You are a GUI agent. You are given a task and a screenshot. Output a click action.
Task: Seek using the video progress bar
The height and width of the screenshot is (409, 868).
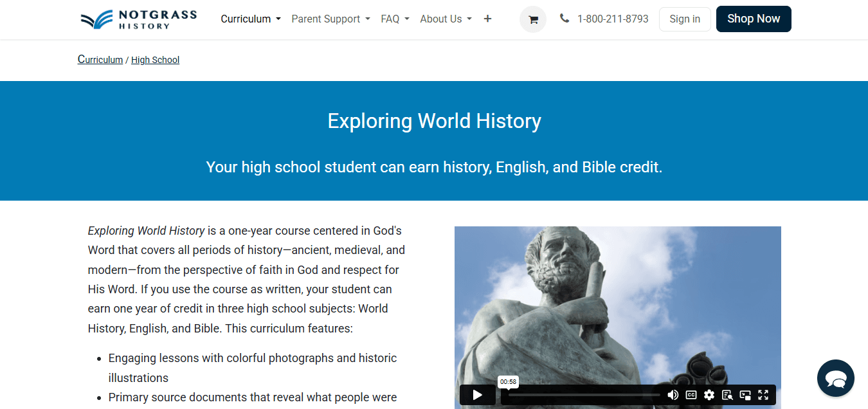582,394
